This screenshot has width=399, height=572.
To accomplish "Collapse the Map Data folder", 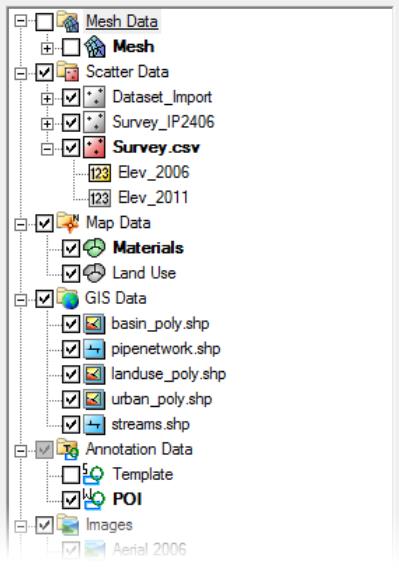I will 21,224.
